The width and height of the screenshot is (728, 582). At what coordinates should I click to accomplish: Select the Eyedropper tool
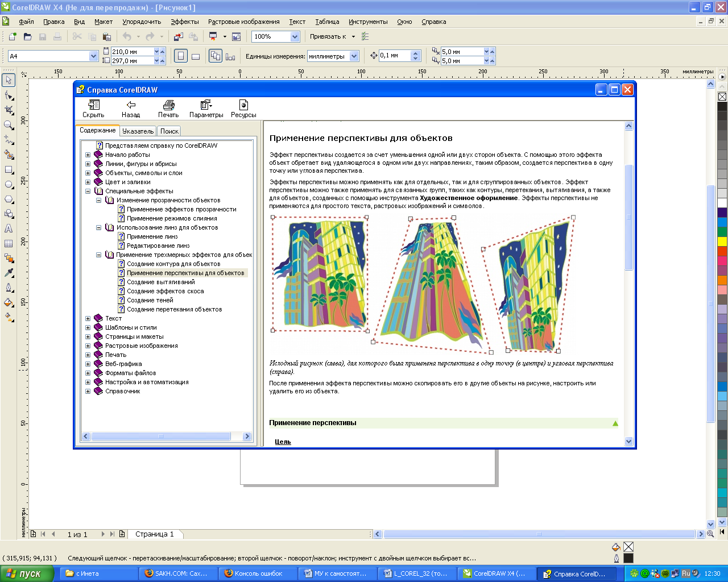[x=9, y=273]
